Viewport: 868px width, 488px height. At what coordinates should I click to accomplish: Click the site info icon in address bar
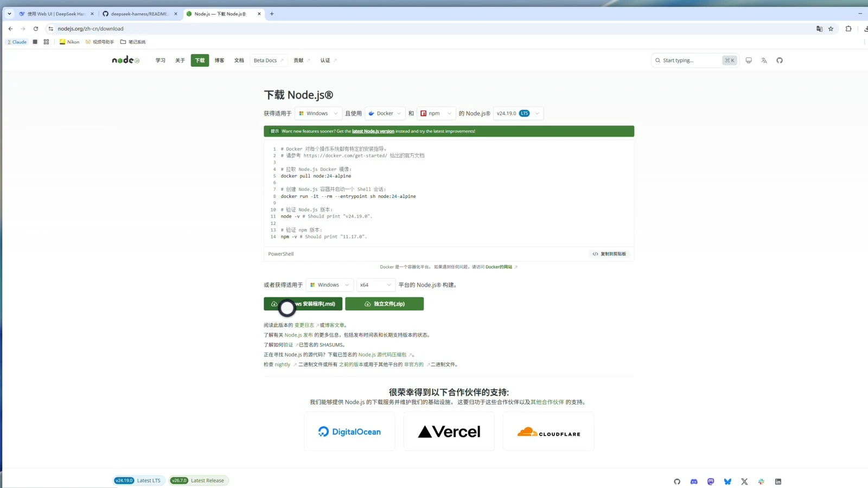(51, 29)
